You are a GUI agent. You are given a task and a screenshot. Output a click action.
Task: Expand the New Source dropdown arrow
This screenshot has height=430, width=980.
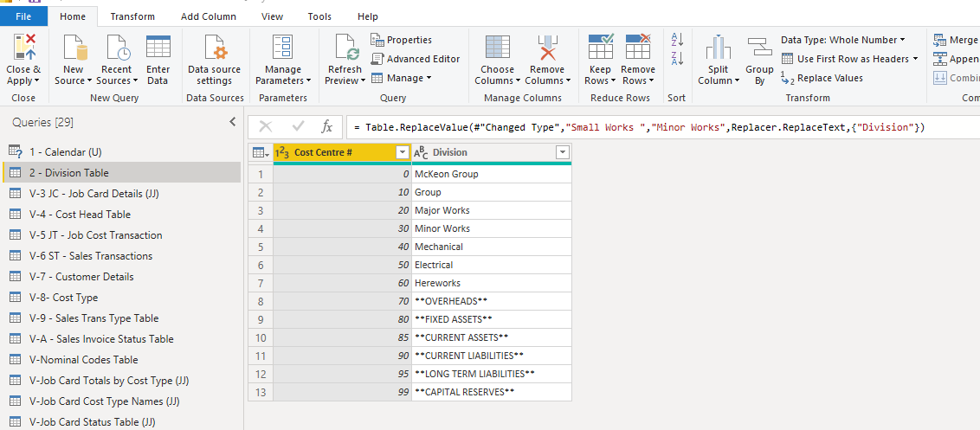[89, 81]
